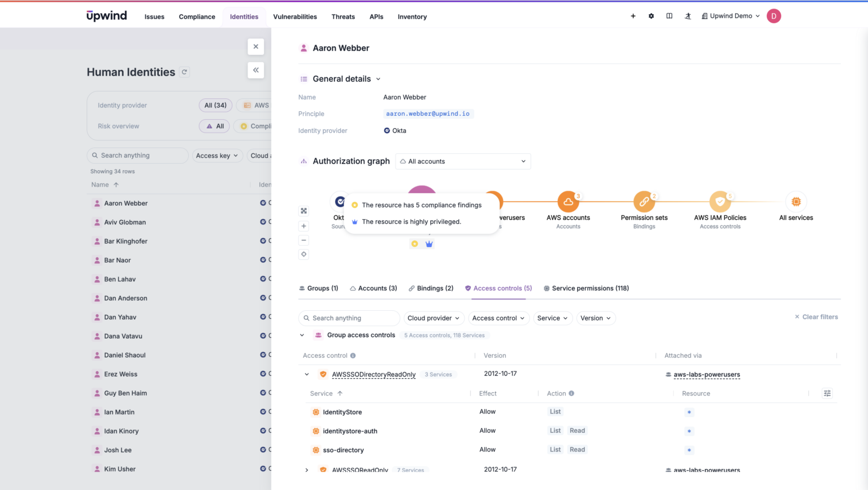
Task: Recenter the graph using the crosshair icon
Action: pyautogui.click(x=303, y=254)
